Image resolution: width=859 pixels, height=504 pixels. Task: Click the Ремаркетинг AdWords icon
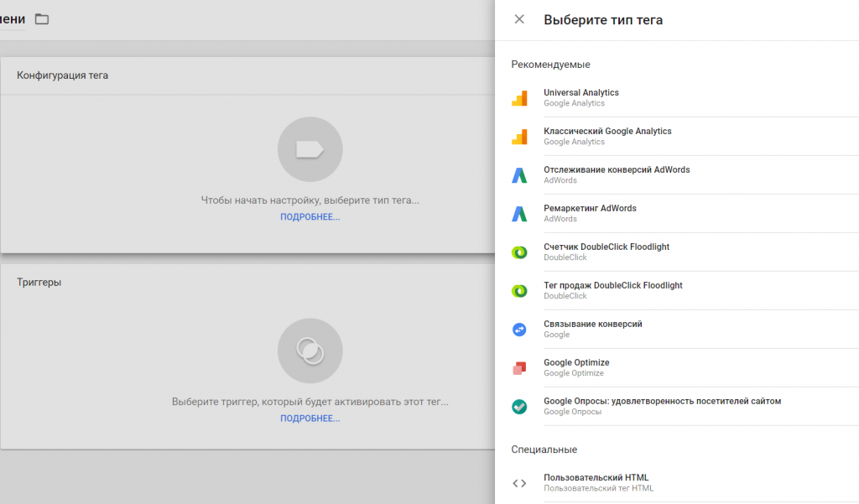pos(519,214)
